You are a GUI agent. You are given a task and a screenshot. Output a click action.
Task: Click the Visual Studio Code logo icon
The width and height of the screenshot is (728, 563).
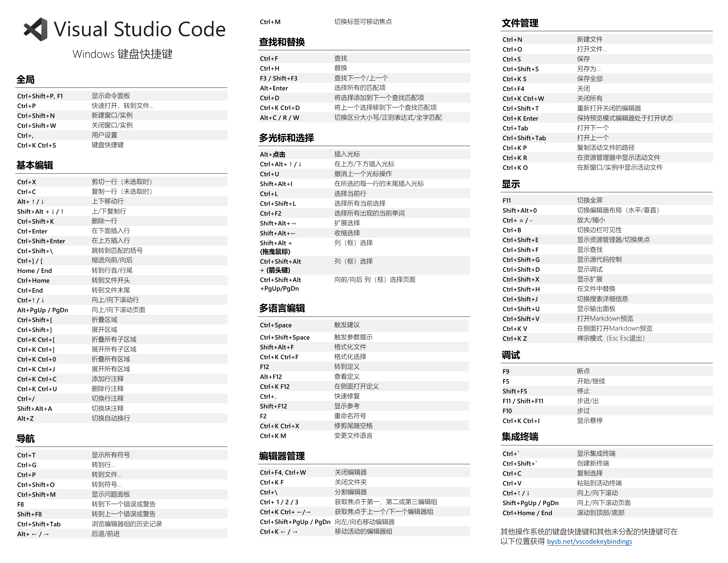coord(36,29)
